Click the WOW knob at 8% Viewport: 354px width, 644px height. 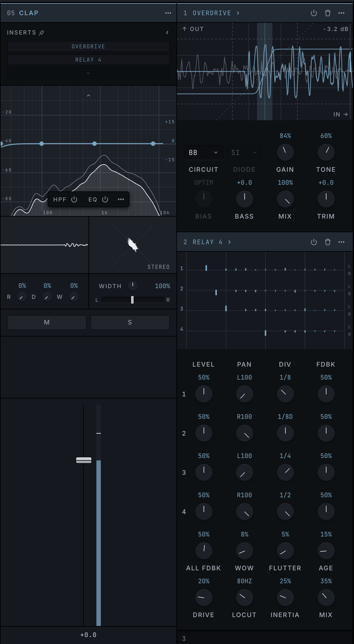[244, 551]
